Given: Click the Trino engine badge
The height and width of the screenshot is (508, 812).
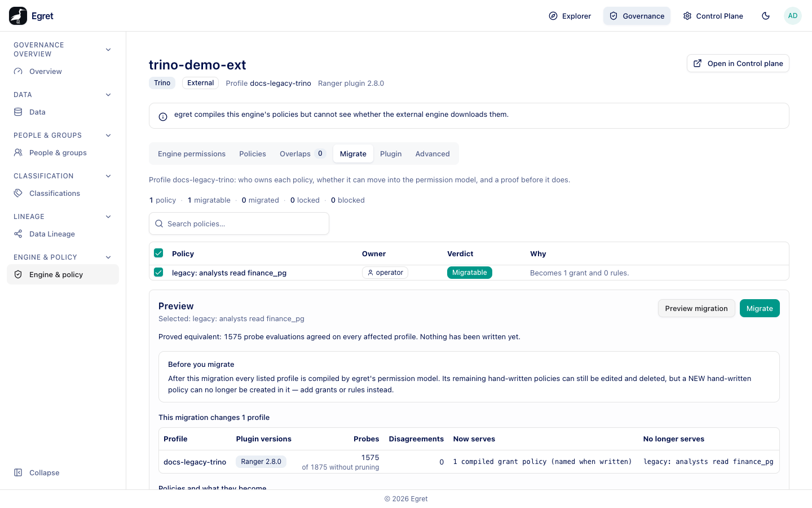Looking at the screenshot, I should pos(162,83).
